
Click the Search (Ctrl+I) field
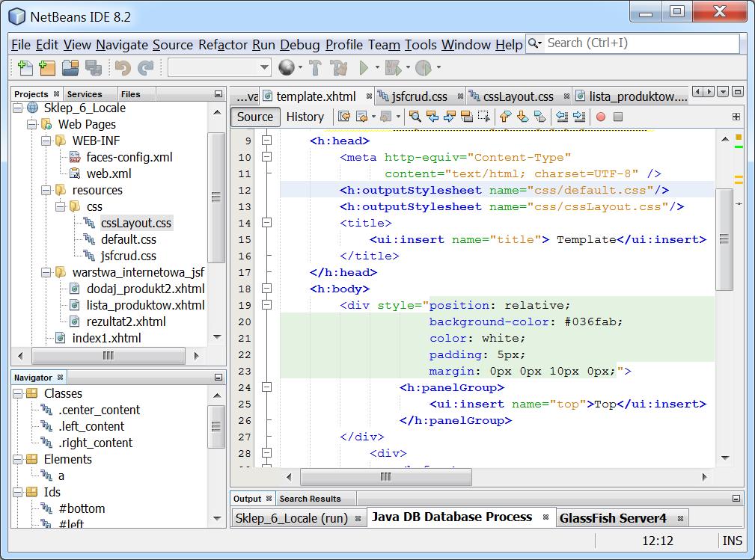coord(642,43)
